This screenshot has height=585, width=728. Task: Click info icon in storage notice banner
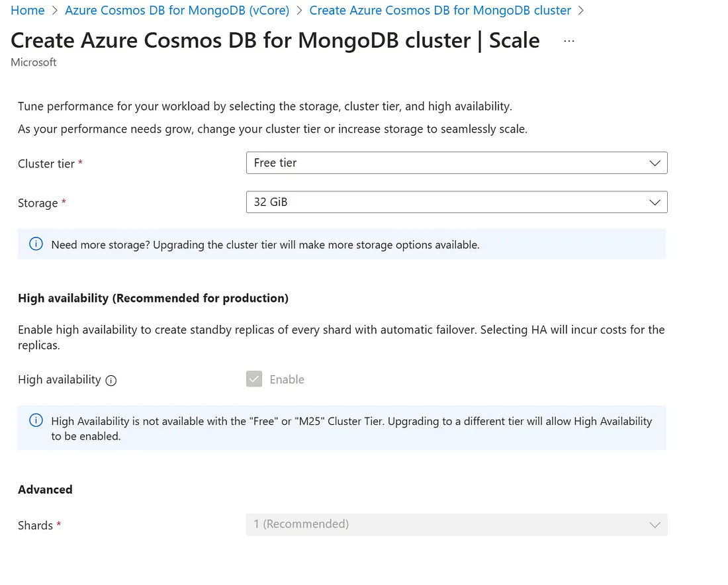[x=36, y=244]
